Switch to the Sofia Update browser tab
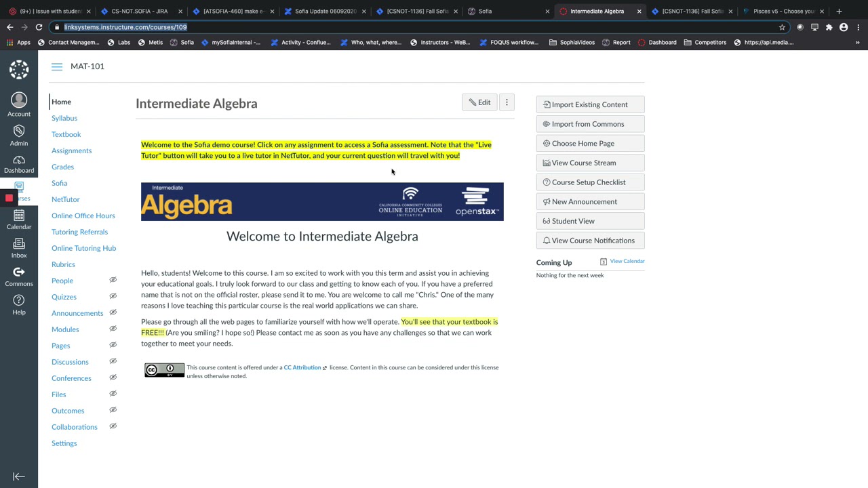This screenshot has width=868, height=488. coord(325,11)
